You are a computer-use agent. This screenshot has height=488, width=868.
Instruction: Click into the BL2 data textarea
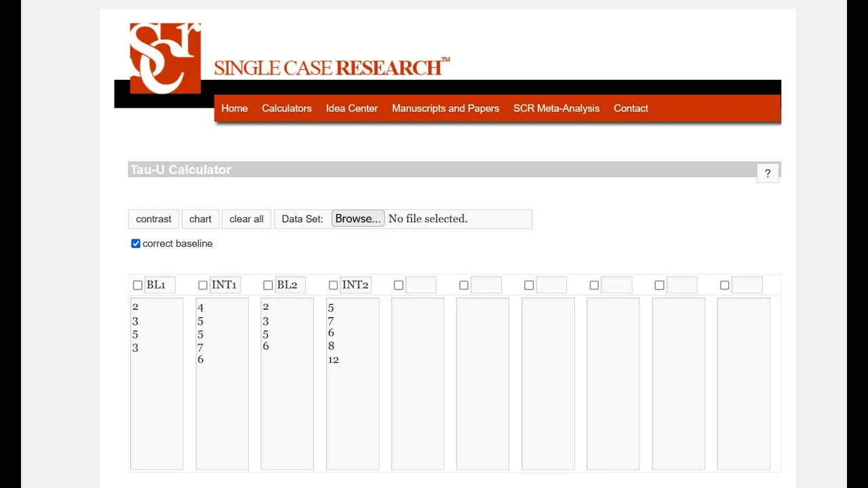pyautogui.click(x=287, y=384)
